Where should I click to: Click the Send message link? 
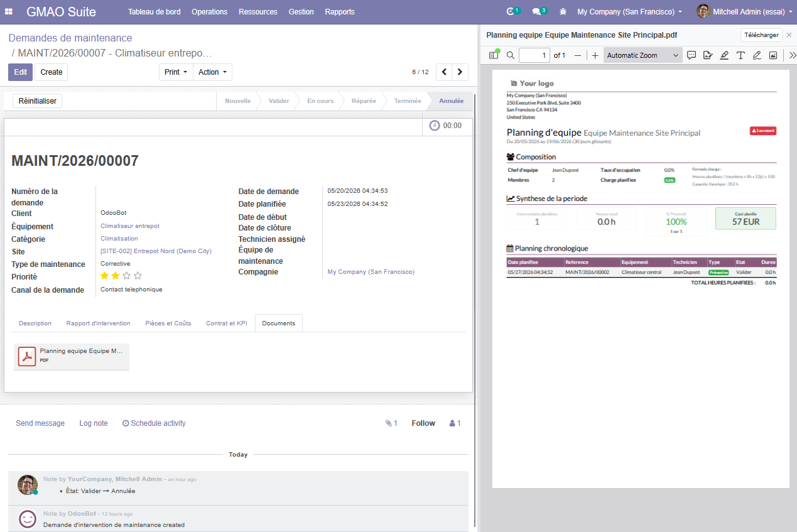tap(40, 423)
